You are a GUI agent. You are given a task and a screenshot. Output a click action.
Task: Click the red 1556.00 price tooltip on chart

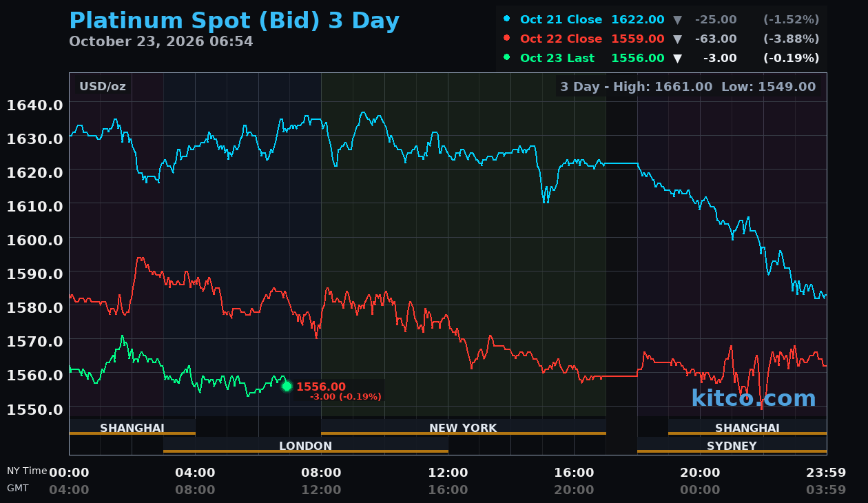(321, 387)
